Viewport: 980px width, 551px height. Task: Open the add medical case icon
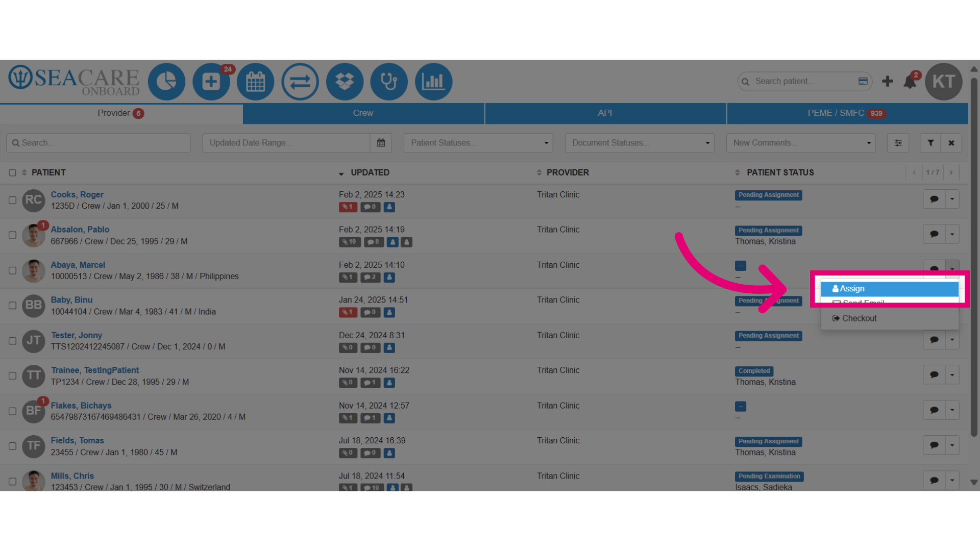point(211,82)
